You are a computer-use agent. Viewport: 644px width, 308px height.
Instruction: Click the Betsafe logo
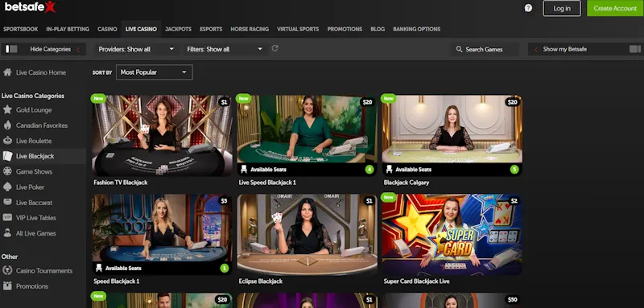pyautogui.click(x=30, y=6)
